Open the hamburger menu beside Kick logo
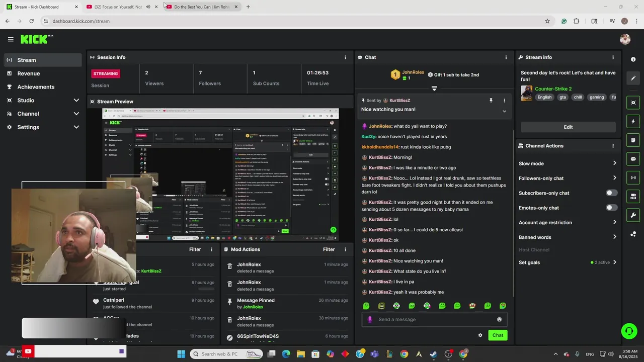 tap(11, 39)
